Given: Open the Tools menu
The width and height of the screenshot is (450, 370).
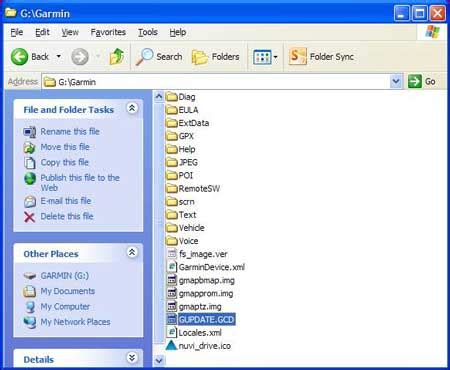Looking at the screenshot, I should tap(148, 32).
